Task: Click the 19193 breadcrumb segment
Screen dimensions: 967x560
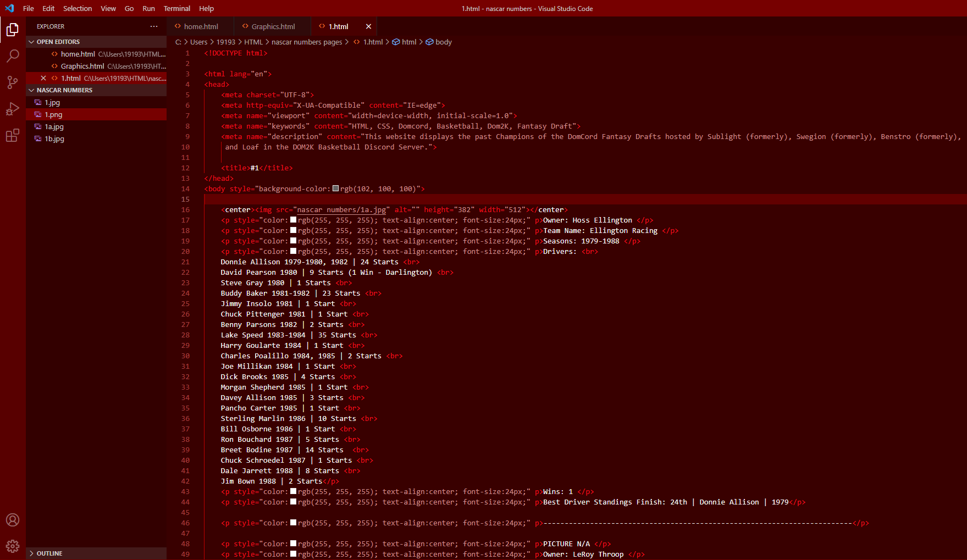Action: pos(225,42)
